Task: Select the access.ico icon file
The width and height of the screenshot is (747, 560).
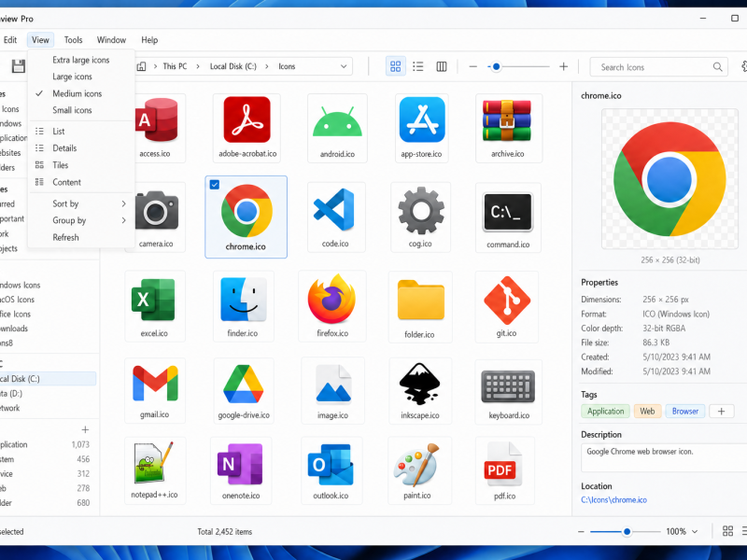Action: coord(155,128)
